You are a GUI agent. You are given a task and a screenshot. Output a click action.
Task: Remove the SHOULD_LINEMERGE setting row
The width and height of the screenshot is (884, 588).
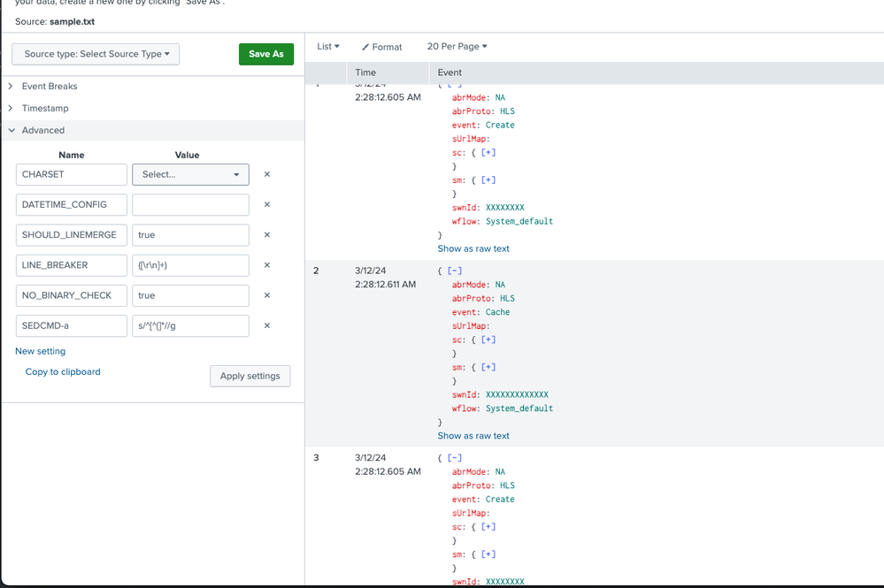(x=267, y=235)
